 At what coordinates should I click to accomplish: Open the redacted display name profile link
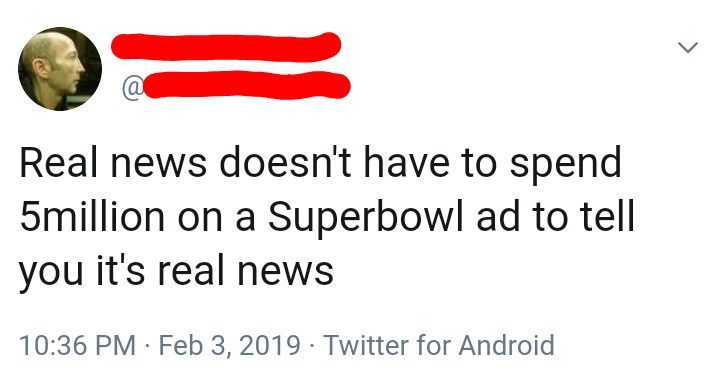pyautogui.click(x=226, y=46)
